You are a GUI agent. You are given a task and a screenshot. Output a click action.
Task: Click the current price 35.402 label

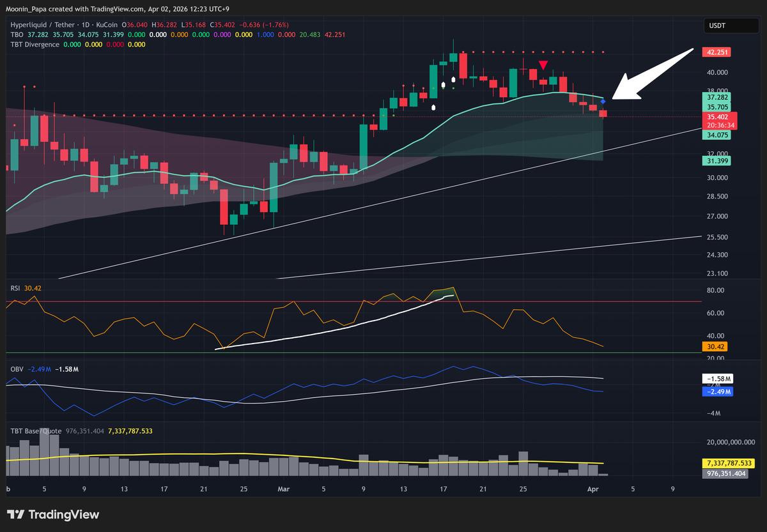click(x=717, y=118)
